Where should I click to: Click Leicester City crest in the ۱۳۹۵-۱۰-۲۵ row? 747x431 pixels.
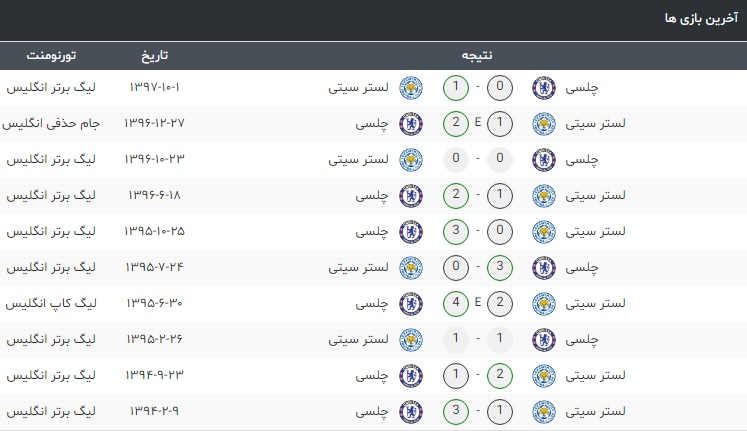(x=544, y=232)
